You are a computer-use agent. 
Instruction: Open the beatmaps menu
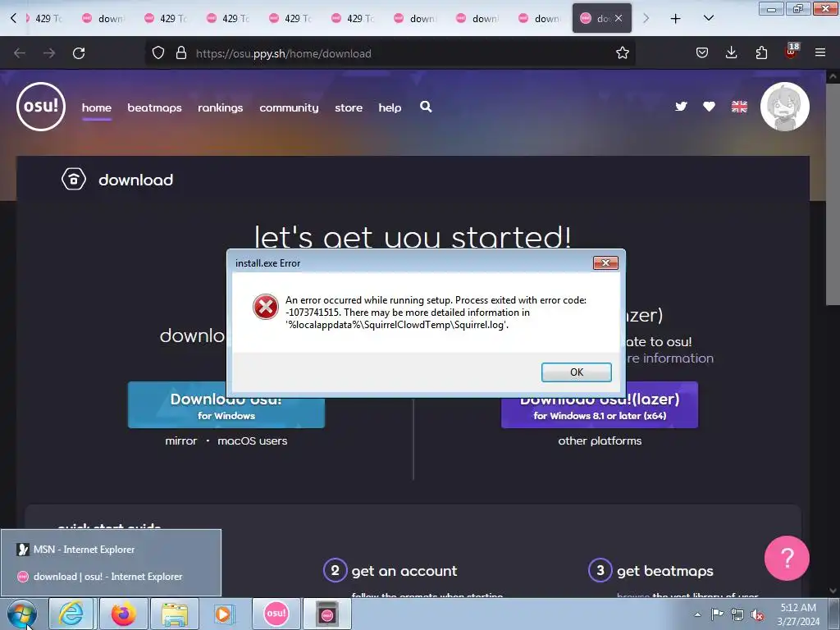point(154,107)
